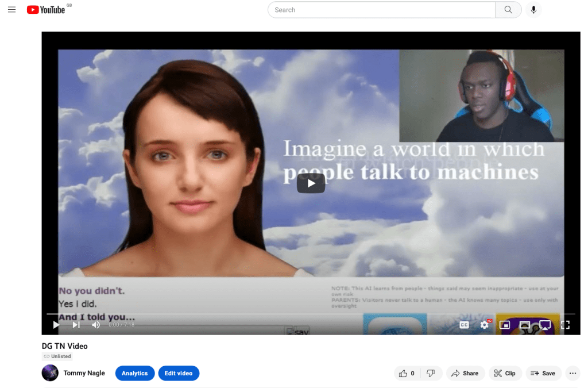Go home via the YouTube logo
Viewport: 588px width, 388px height.
(46, 9)
